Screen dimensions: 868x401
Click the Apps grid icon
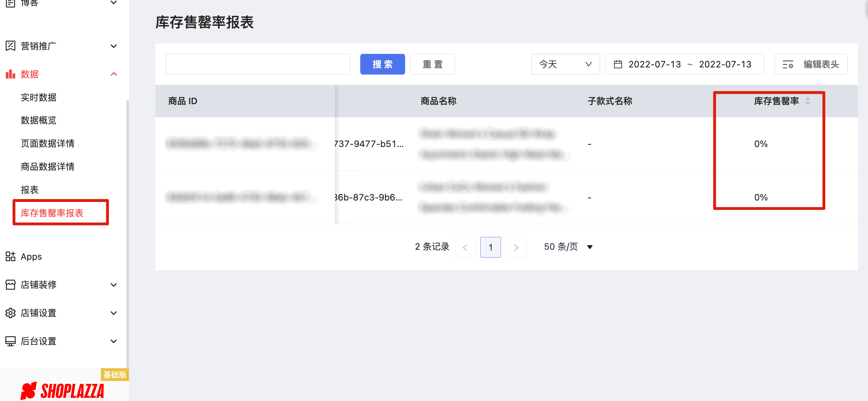coord(10,256)
